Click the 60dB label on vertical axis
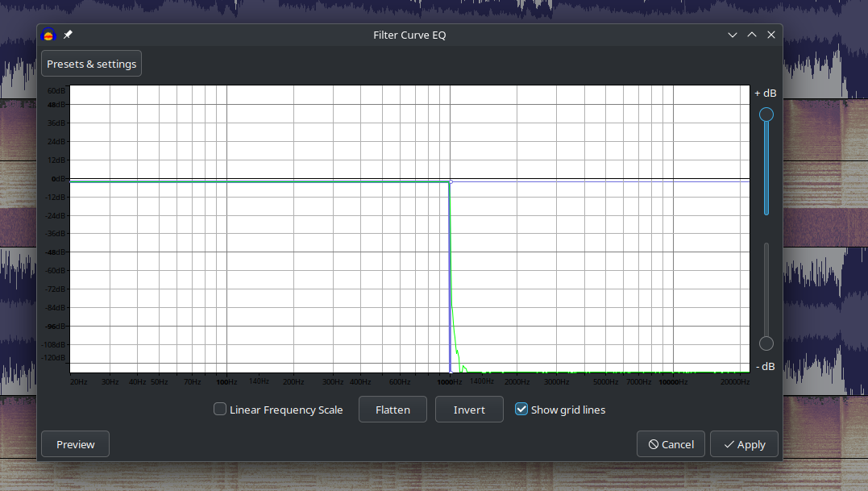The width and height of the screenshot is (868, 491). pyautogui.click(x=56, y=91)
